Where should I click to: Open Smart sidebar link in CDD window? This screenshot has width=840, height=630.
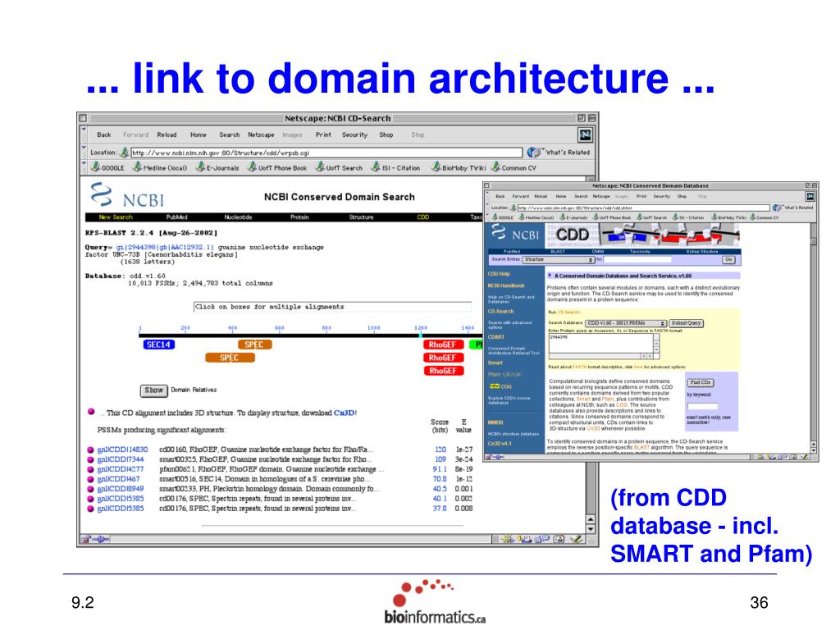[495, 363]
